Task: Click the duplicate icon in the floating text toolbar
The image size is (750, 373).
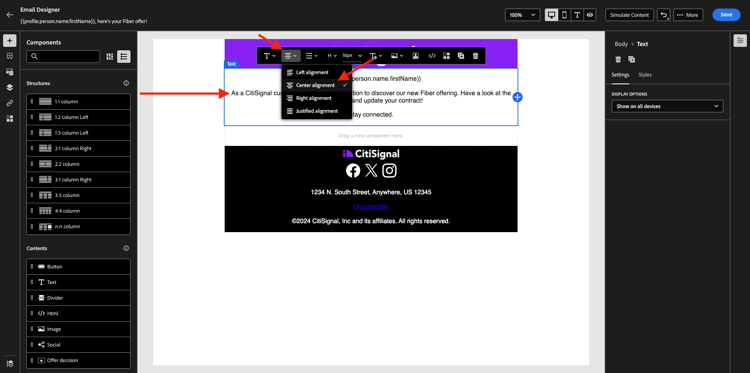Action: point(461,56)
